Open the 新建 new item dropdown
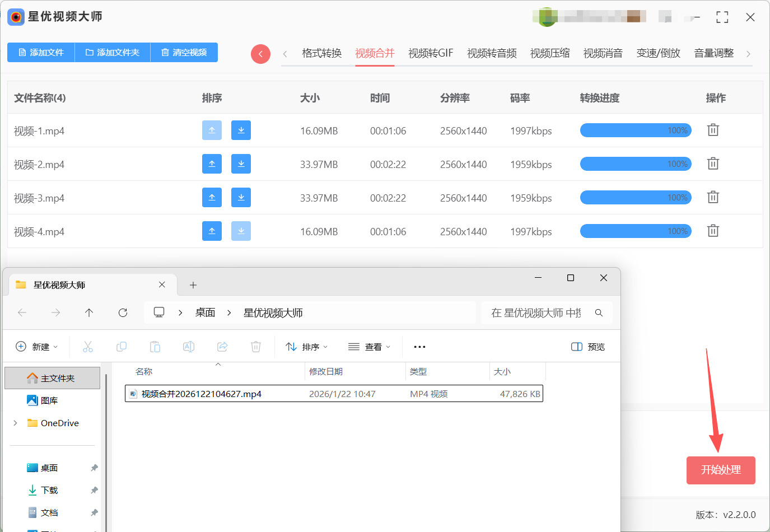Screen dimensions: 770x532 [37, 347]
